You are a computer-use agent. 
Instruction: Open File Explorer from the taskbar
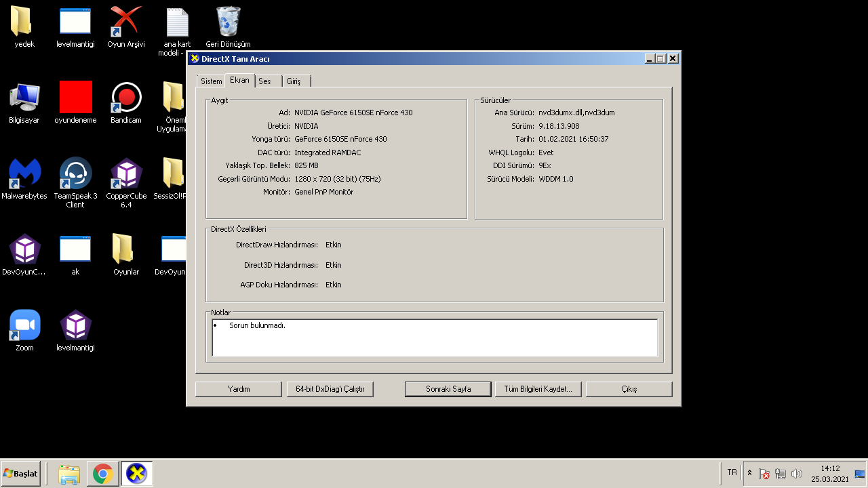click(x=69, y=474)
